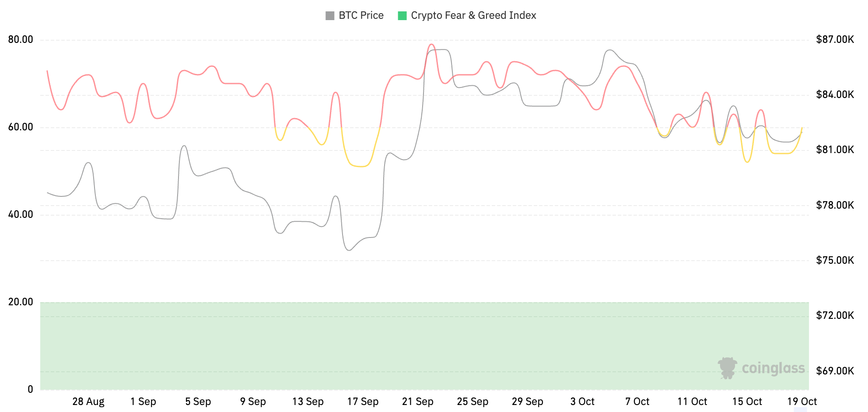Screen dimensions: 868x412
Task: Toggle the BTC Price legend series
Action: (354, 15)
